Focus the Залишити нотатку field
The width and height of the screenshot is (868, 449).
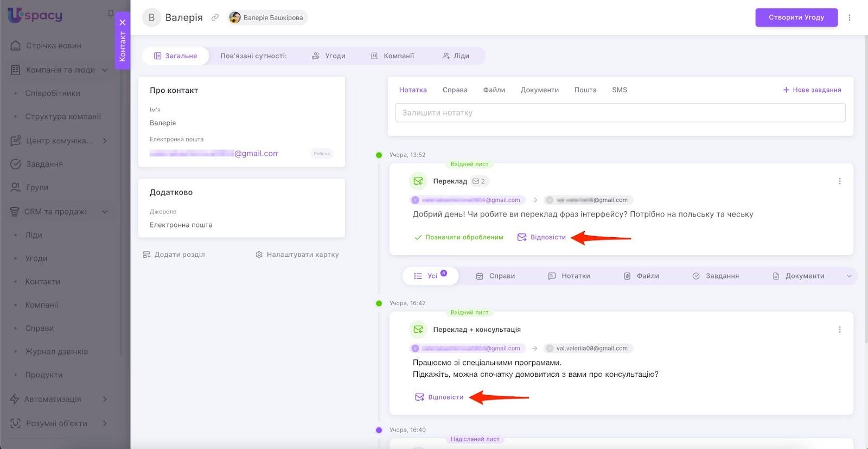[x=620, y=113]
